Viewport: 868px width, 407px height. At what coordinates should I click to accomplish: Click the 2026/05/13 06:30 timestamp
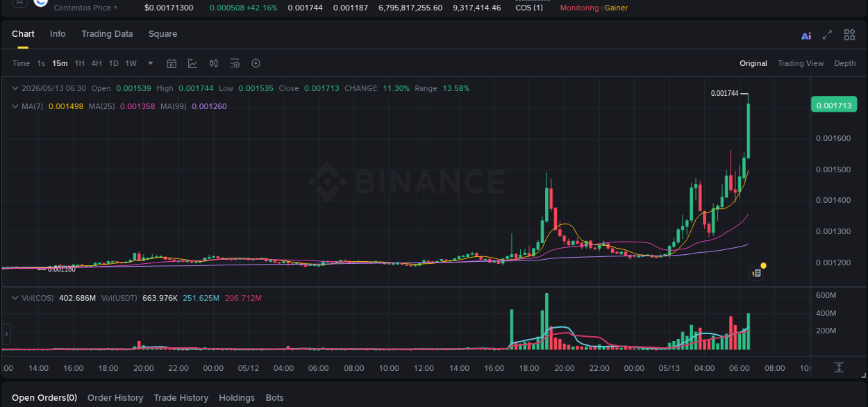click(x=53, y=88)
